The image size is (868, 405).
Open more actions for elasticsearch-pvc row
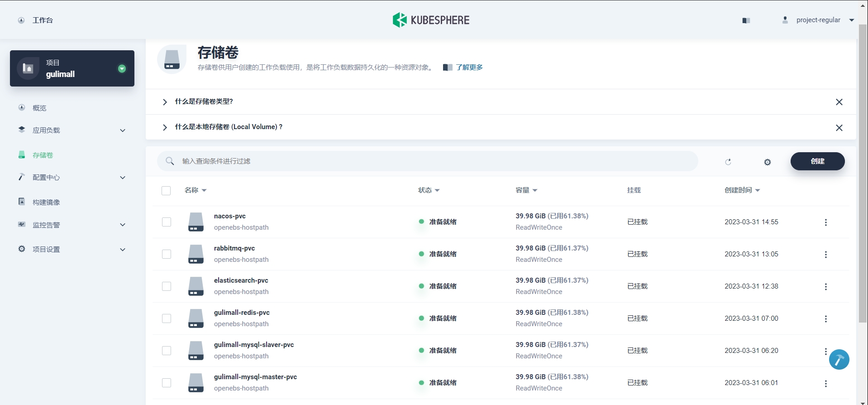point(825,287)
